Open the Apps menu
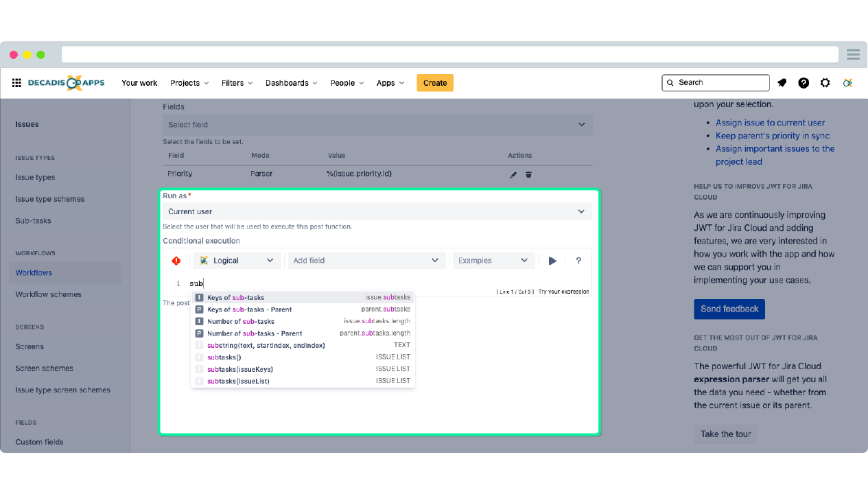The image size is (868, 494). [390, 83]
